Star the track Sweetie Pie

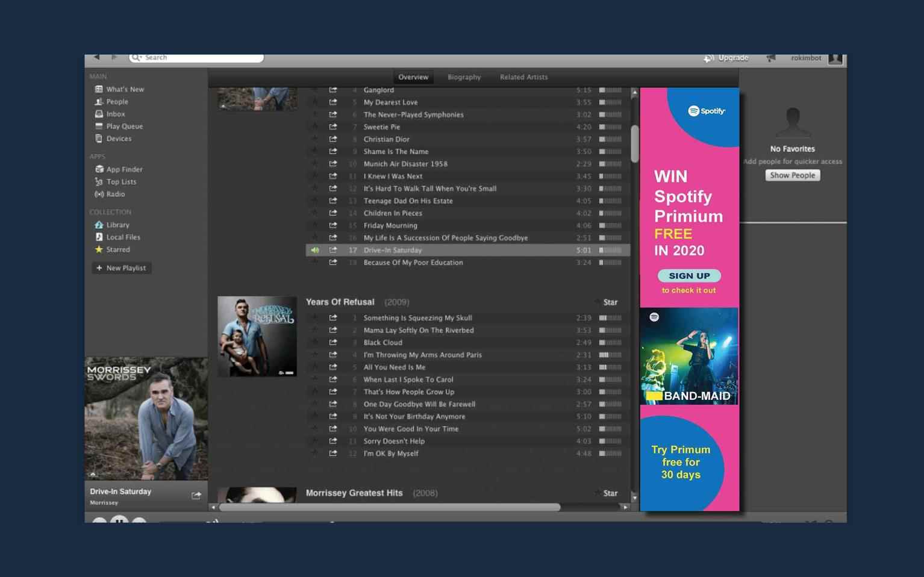(314, 126)
